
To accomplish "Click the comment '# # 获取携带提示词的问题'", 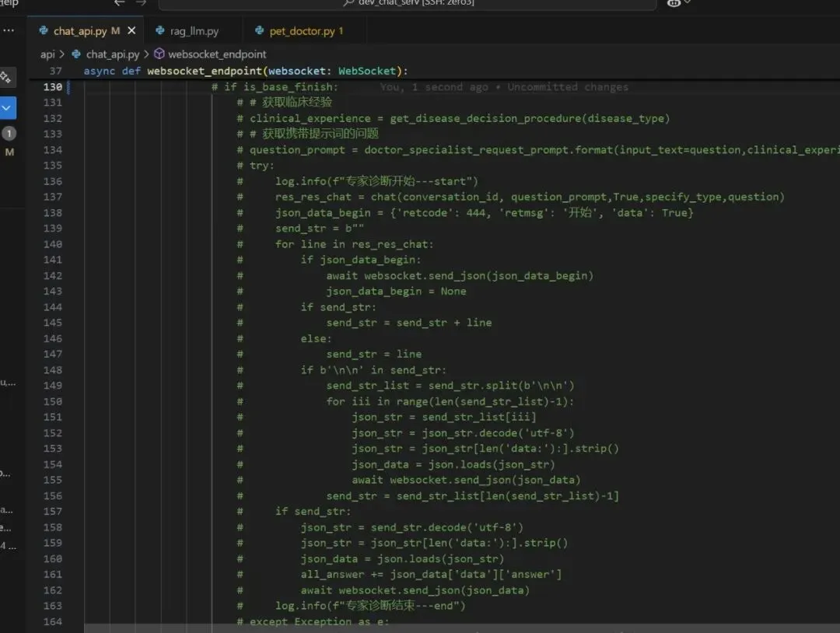I will pos(307,134).
